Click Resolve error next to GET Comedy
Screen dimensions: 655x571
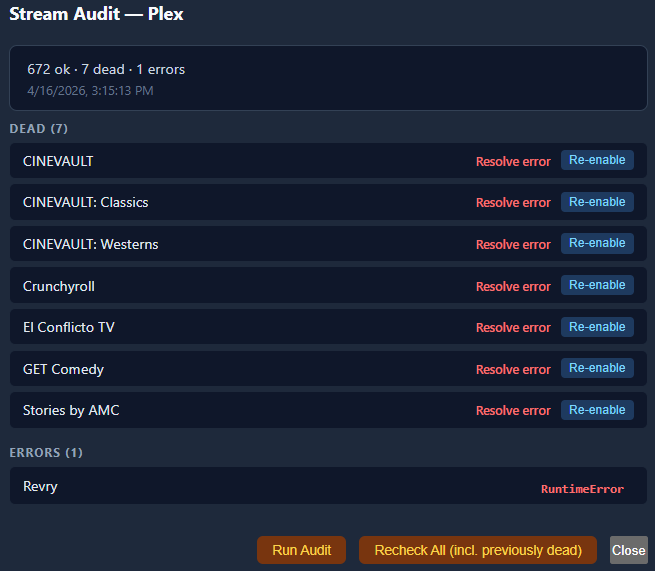click(x=513, y=369)
